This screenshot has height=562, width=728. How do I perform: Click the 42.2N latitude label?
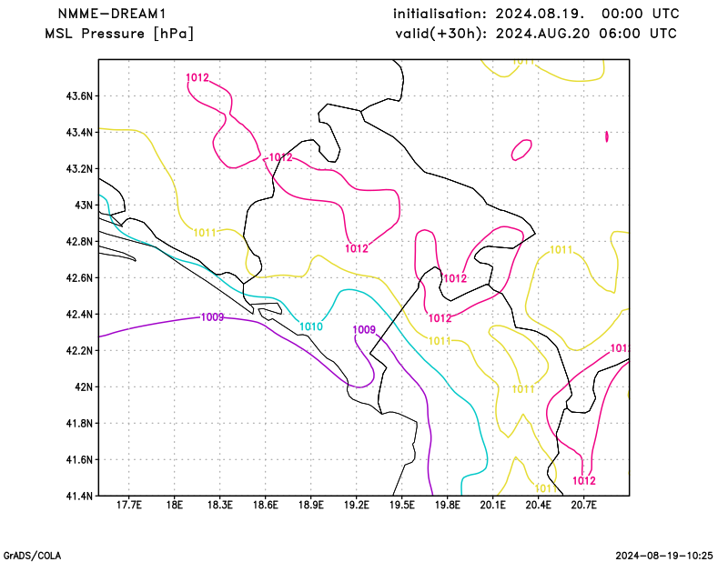79,351
